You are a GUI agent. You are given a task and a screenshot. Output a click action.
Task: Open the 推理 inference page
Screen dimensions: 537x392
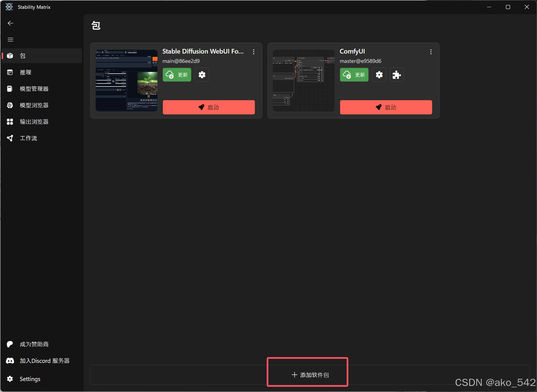pyautogui.click(x=42, y=72)
